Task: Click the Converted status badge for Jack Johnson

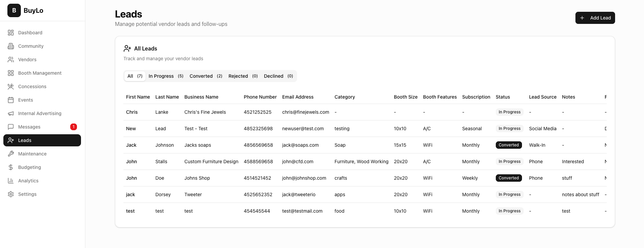Action: click(x=509, y=145)
